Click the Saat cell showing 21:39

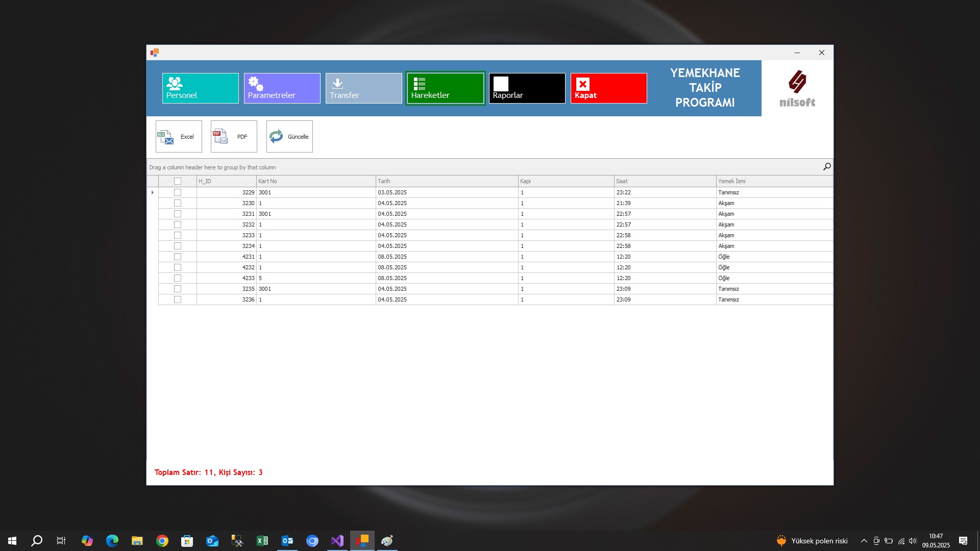click(x=665, y=203)
